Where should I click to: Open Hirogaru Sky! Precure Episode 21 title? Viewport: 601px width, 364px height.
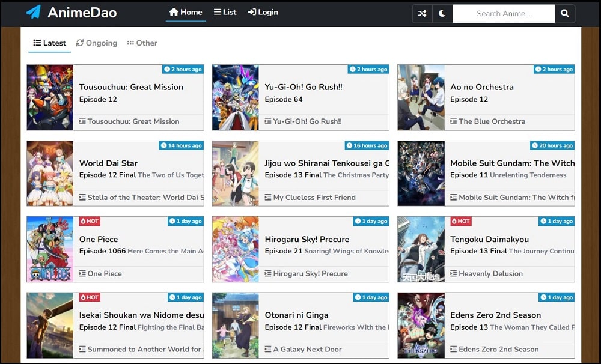click(307, 240)
